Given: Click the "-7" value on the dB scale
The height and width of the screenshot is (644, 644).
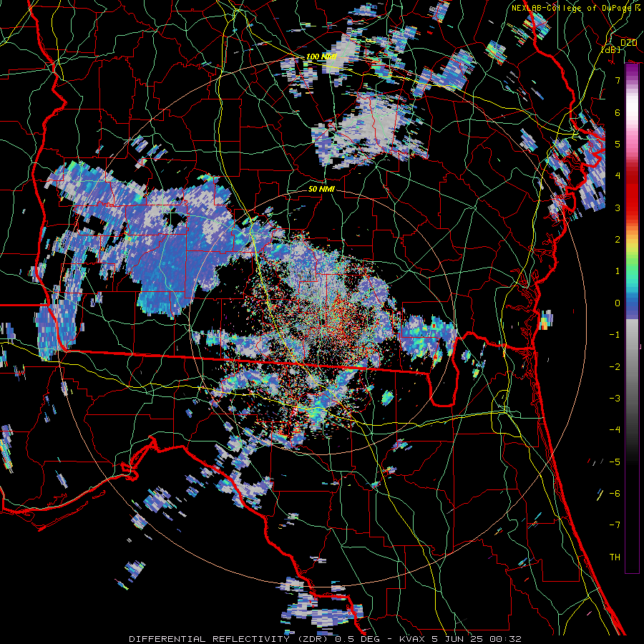Looking at the screenshot, I should click(615, 525).
